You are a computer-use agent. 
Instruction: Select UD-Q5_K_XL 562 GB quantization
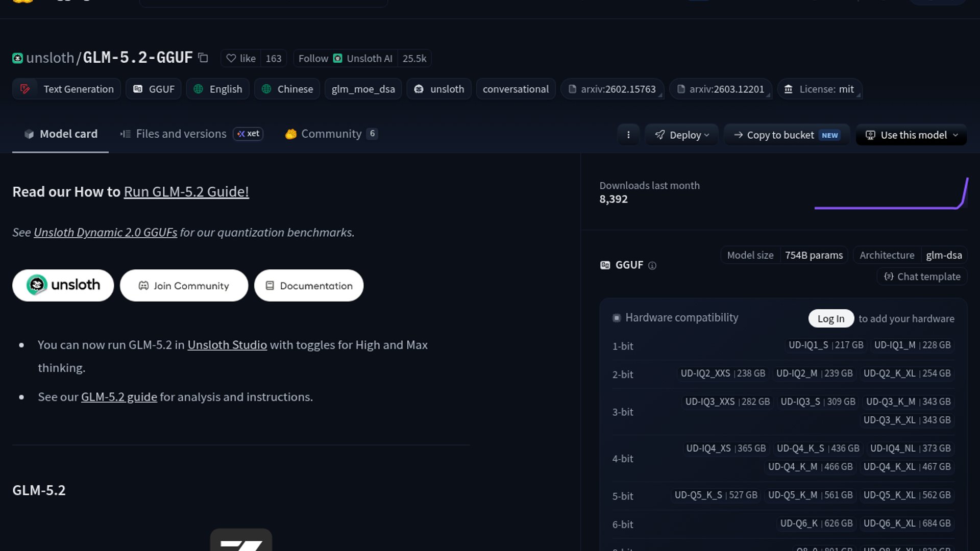click(907, 495)
